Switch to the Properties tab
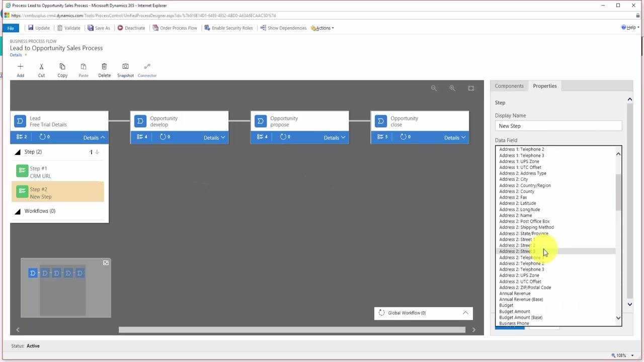 coord(545,86)
